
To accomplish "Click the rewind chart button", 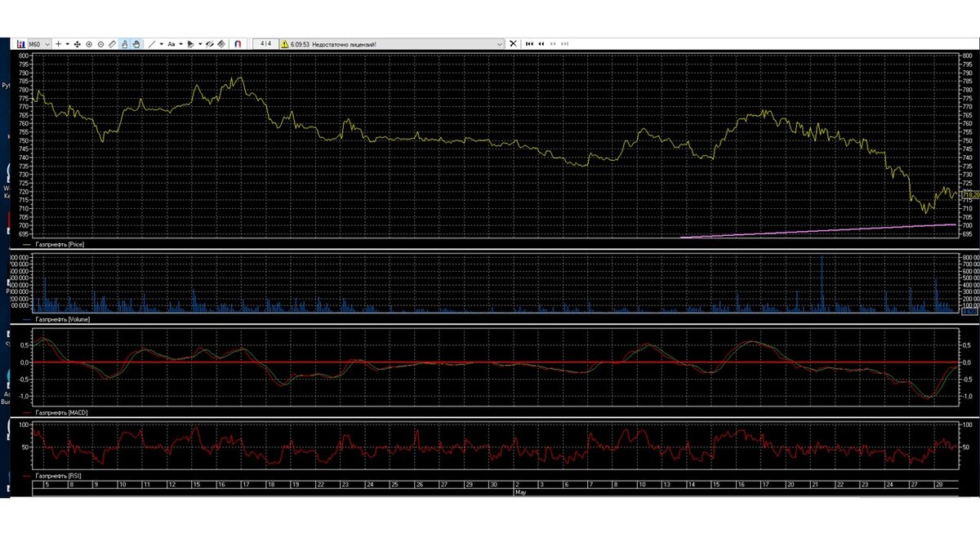I will tap(541, 44).
